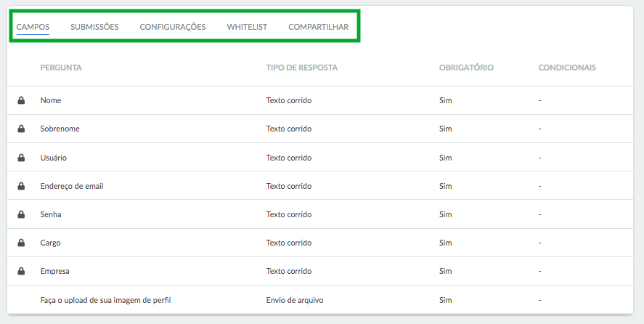The image size is (644, 324).
Task: Click 'Texto corrido' in the Senha row
Action: (289, 214)
